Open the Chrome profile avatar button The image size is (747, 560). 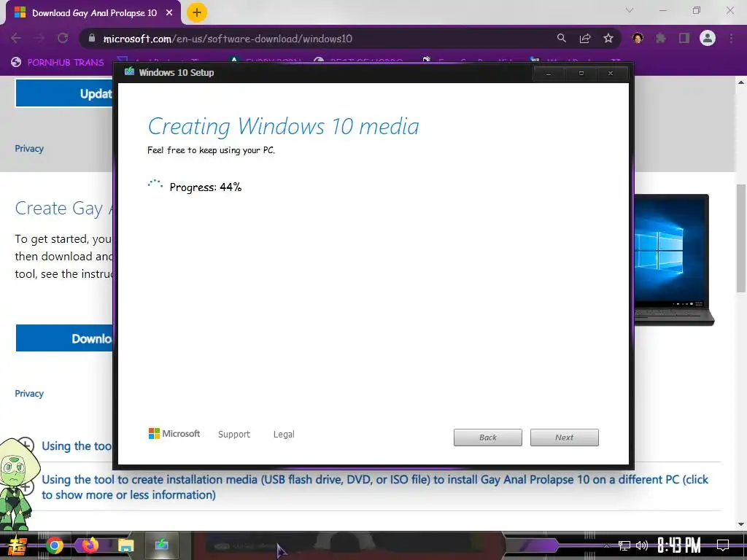[708, 38]
